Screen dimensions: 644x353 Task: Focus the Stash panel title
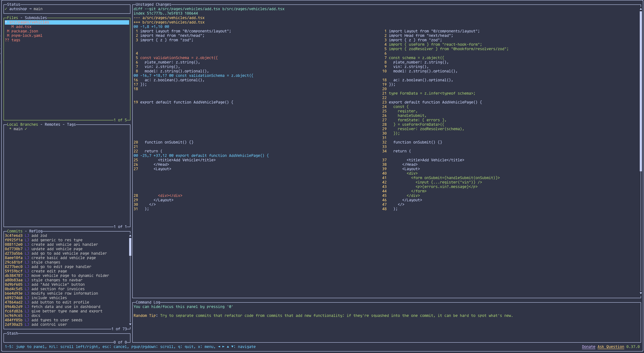click(13, 334)
